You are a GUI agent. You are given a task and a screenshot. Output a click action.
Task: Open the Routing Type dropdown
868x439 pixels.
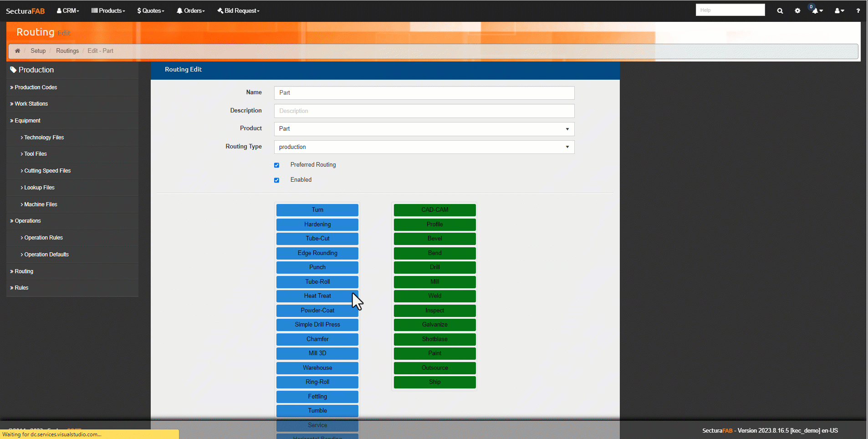click(424, 147)
